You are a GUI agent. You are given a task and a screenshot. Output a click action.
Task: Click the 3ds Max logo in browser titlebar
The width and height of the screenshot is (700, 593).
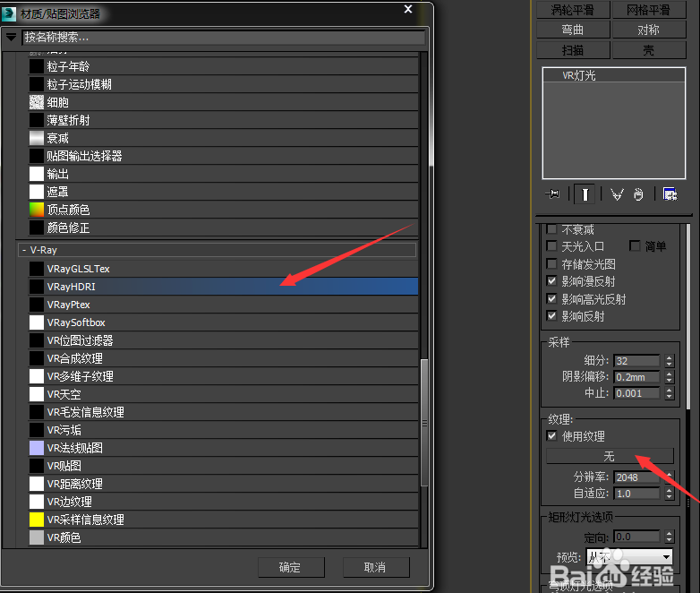pyautogui.click(x=8, y=13)
